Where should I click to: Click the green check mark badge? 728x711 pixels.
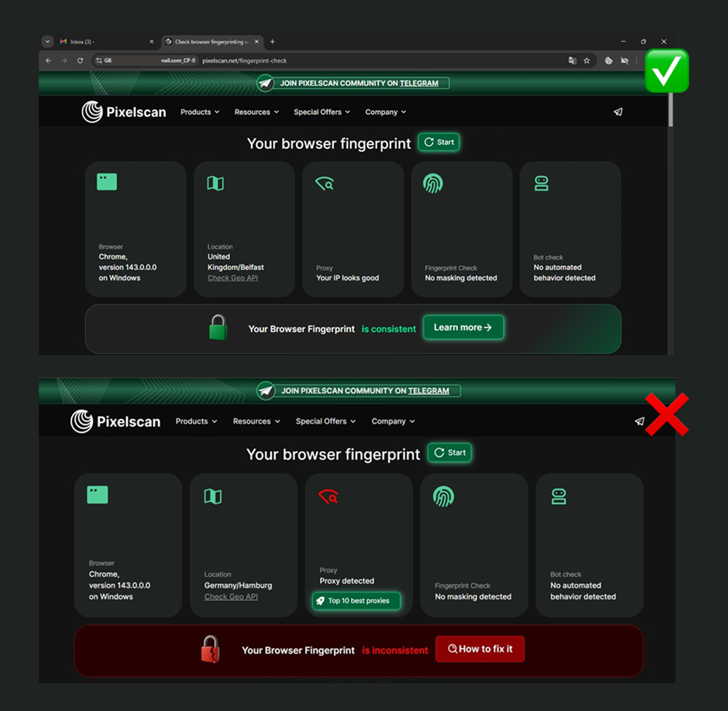tap(666, 70)
